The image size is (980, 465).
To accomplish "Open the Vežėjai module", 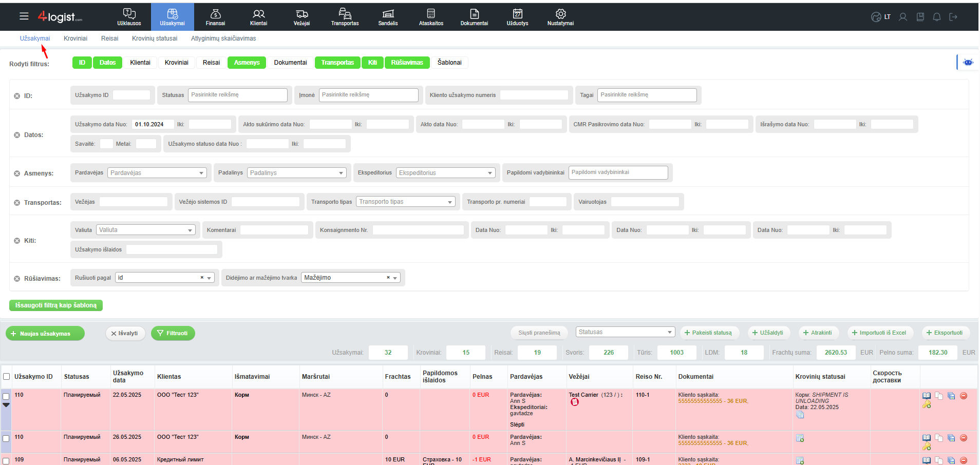I will (x=301, y=17).
